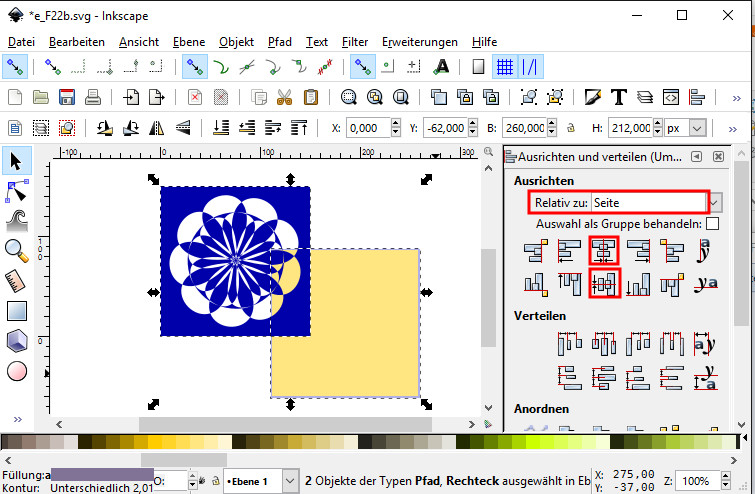Select the Measure ruler tool
755x494 pixels.
[x=16, y=281]
